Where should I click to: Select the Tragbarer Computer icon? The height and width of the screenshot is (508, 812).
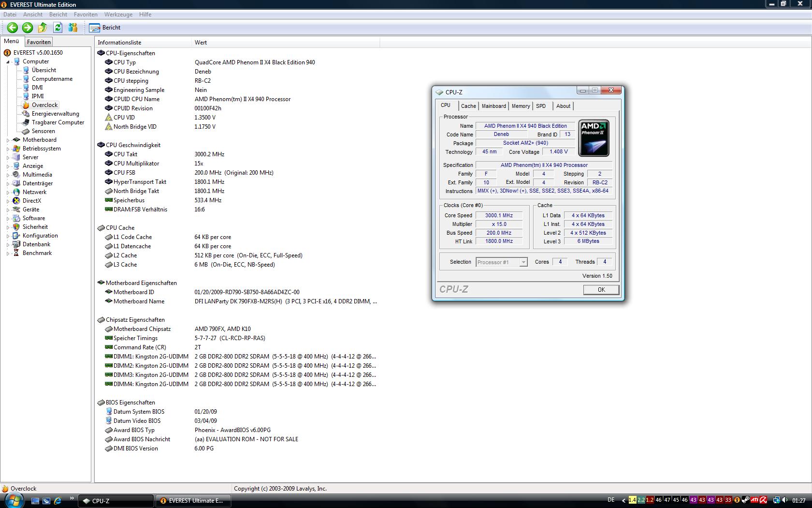26,122
